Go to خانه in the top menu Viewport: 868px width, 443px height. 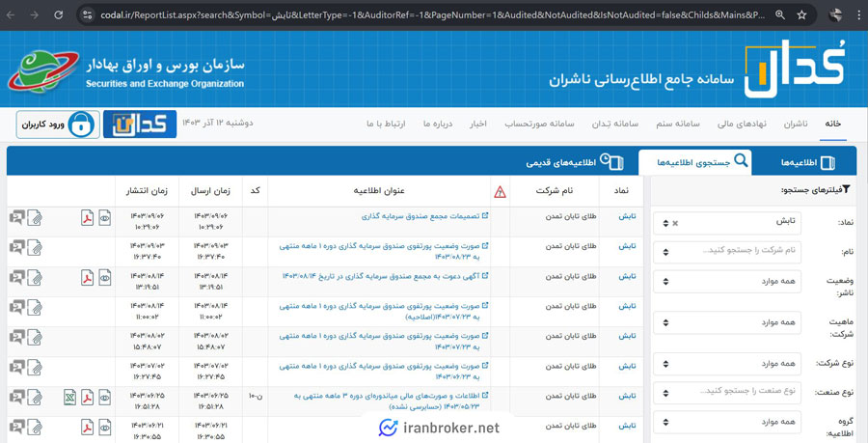pyautogui.click(x=832, y=125)
